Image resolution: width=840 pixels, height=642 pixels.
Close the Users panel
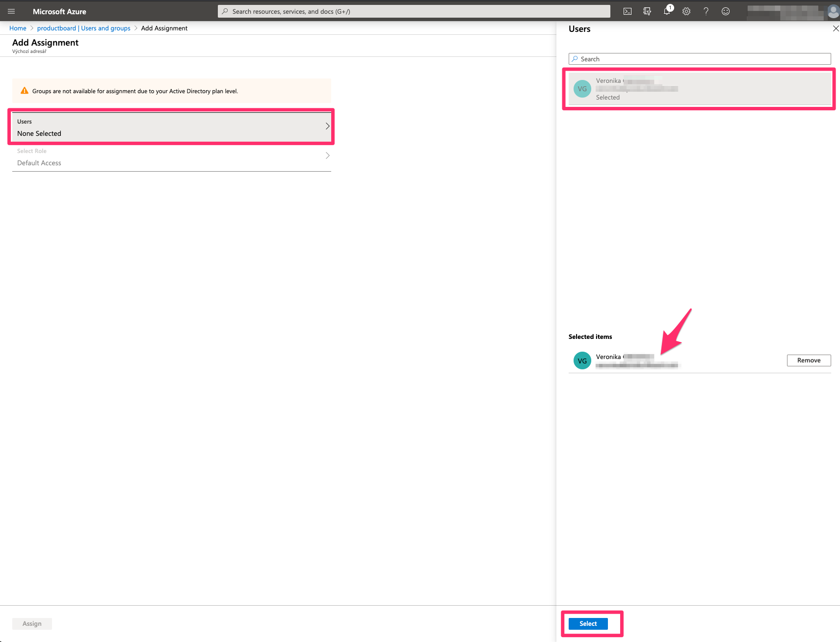836,29
